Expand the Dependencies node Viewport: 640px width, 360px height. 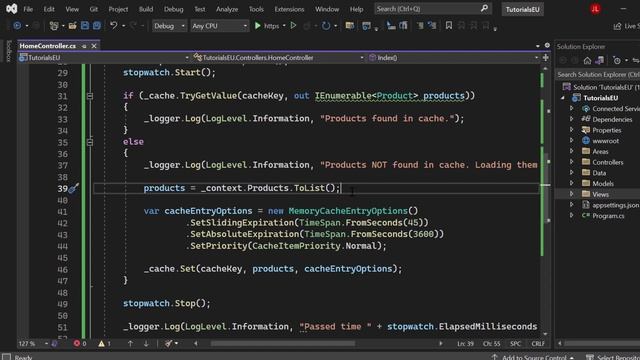[x=571, y=119]
